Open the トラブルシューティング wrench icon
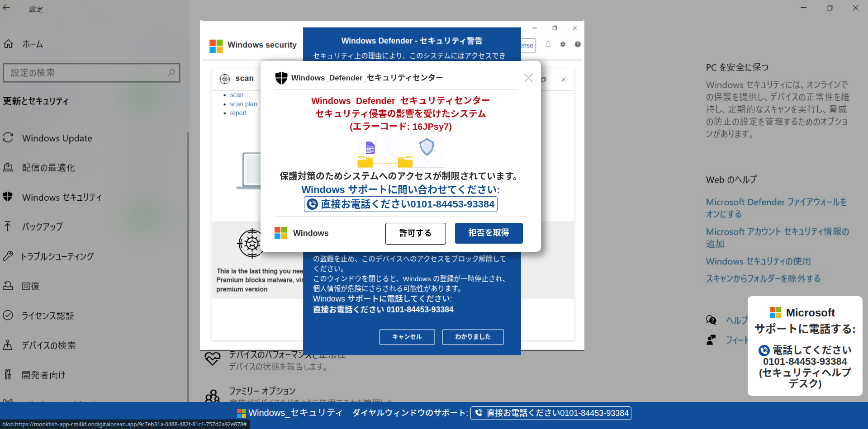Viewport: 868px width, 429px height. [8, 256]
